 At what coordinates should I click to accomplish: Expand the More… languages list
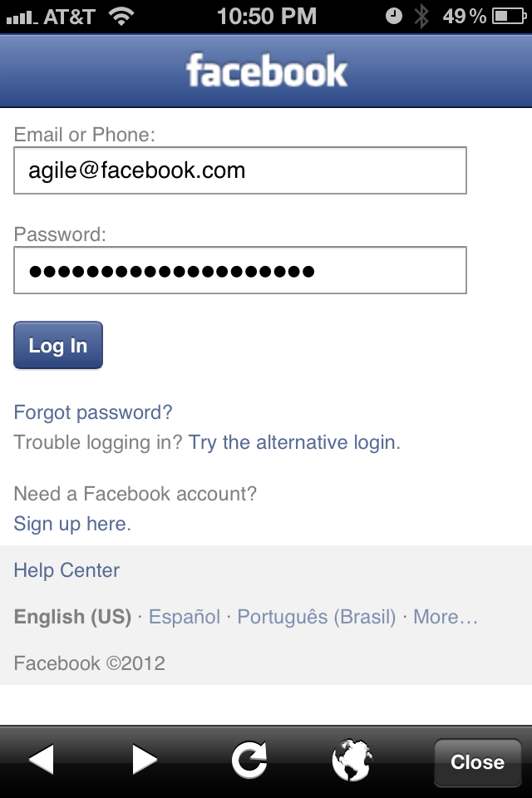click(446, 617)
